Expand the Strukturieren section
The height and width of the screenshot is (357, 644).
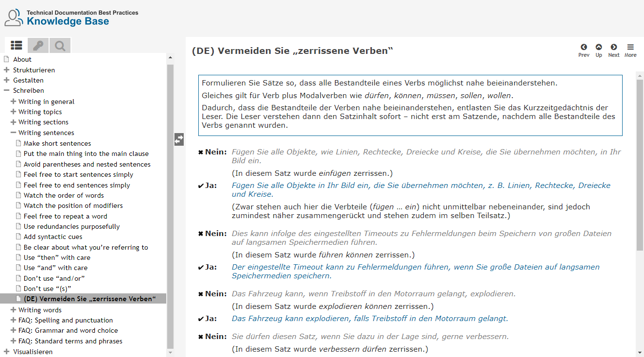point(7,70)
